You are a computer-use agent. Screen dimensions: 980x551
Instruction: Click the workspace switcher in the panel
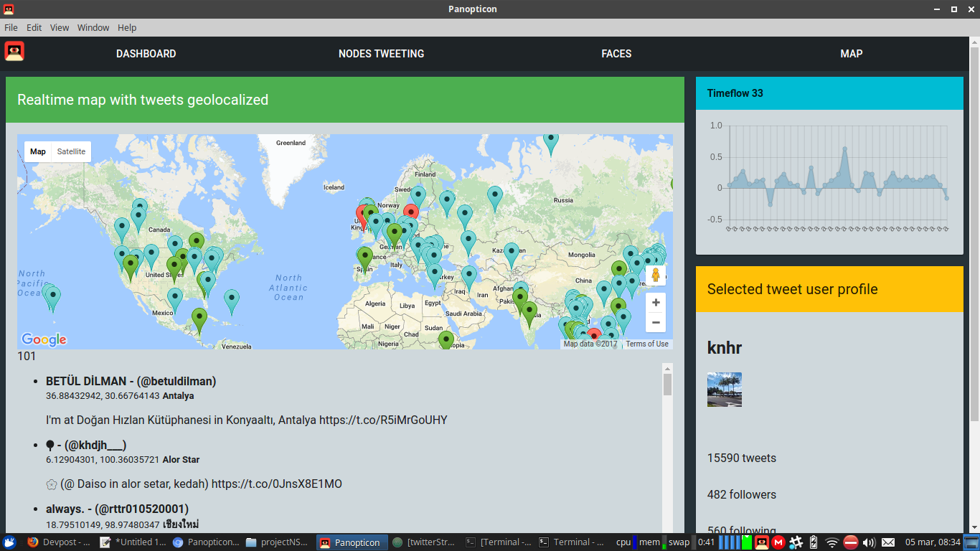point(971,542)
